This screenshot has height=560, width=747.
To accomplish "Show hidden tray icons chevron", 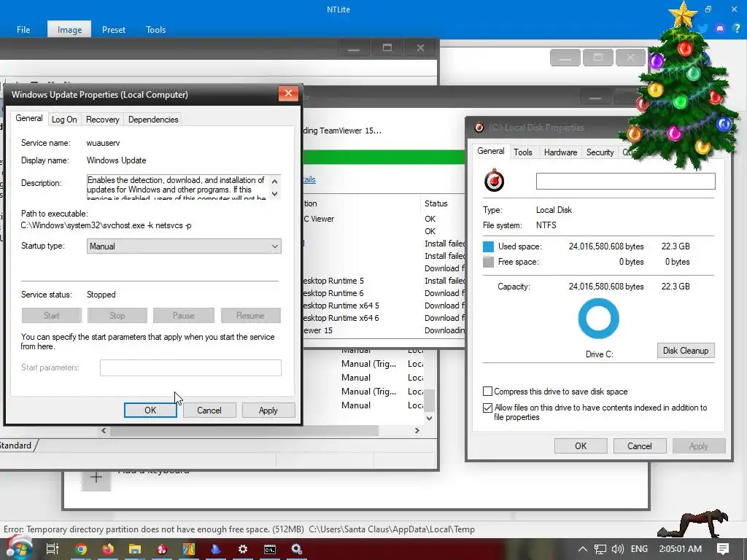I will (582, 549).
